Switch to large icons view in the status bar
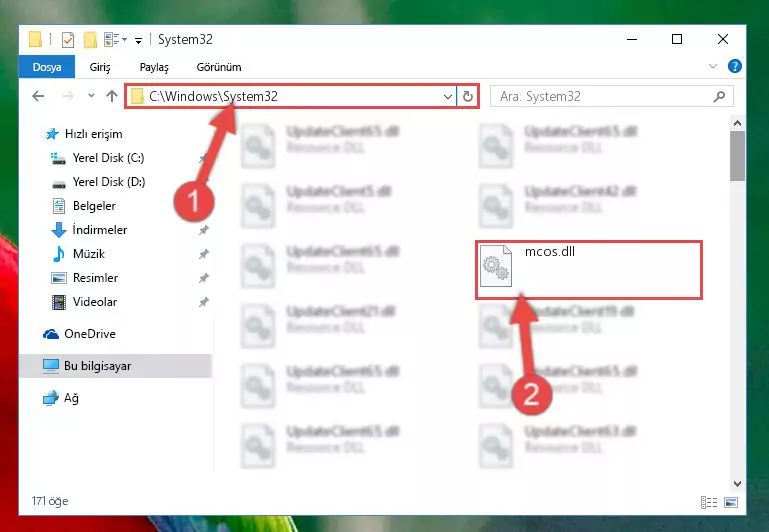 pos(731,503)
